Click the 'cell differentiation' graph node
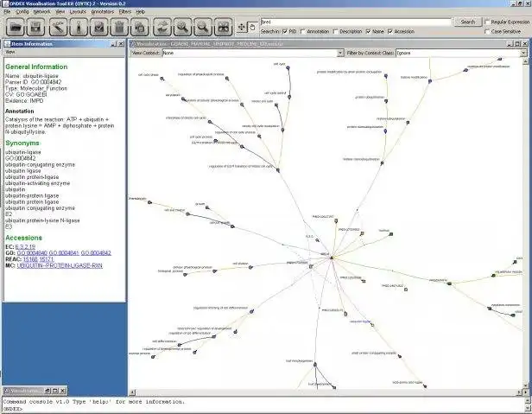This screenshot has width=532, height=414. [x=180, y=345]
